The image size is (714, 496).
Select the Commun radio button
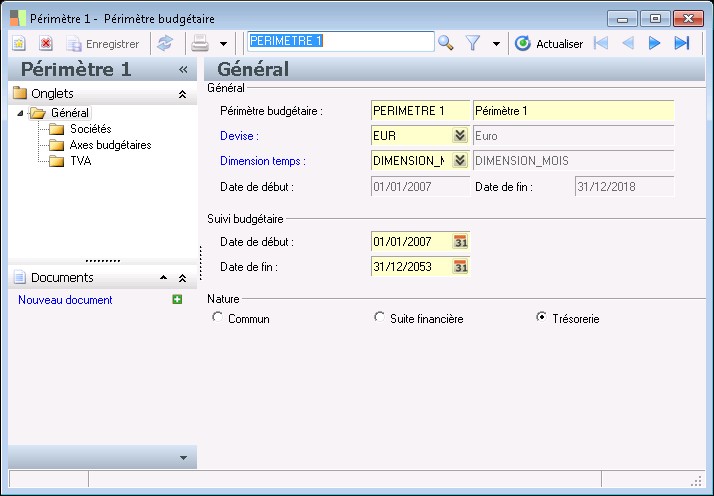click(x=217, y=317)
